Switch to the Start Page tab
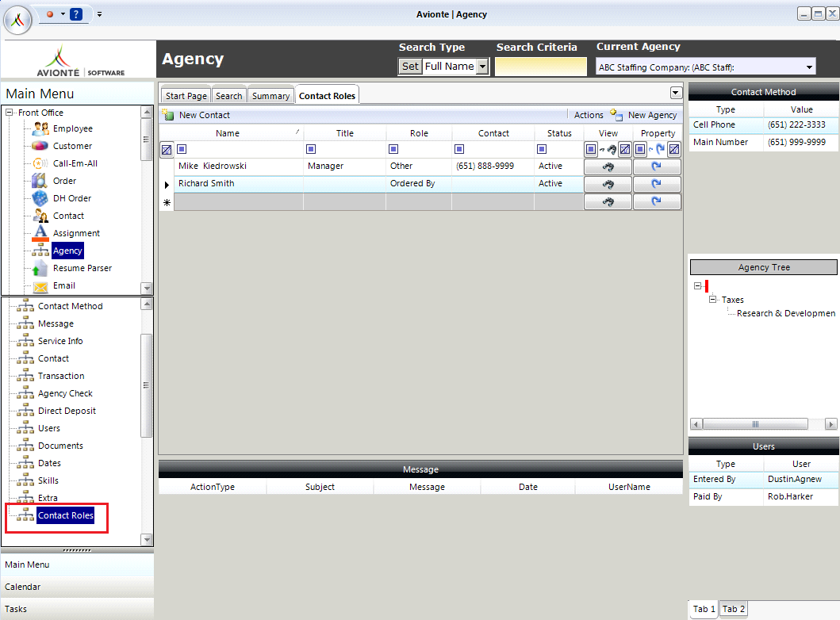 click(x=186, y=96)
